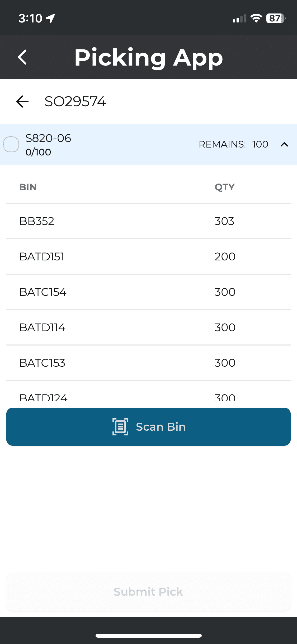
Task: Check the S820-06 item checkbox
Action: pos(11,144)
